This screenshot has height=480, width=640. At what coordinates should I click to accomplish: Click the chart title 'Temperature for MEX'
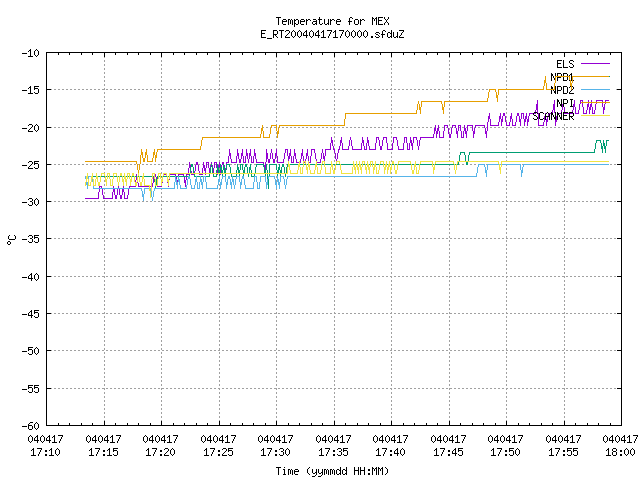(x=332, y=21)
